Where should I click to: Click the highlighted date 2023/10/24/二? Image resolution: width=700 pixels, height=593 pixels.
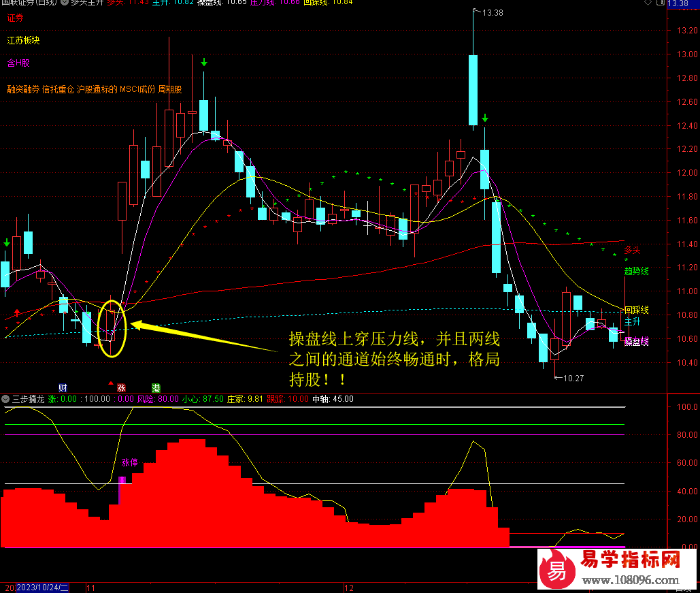pyautogui.click(x=42, y=587)
